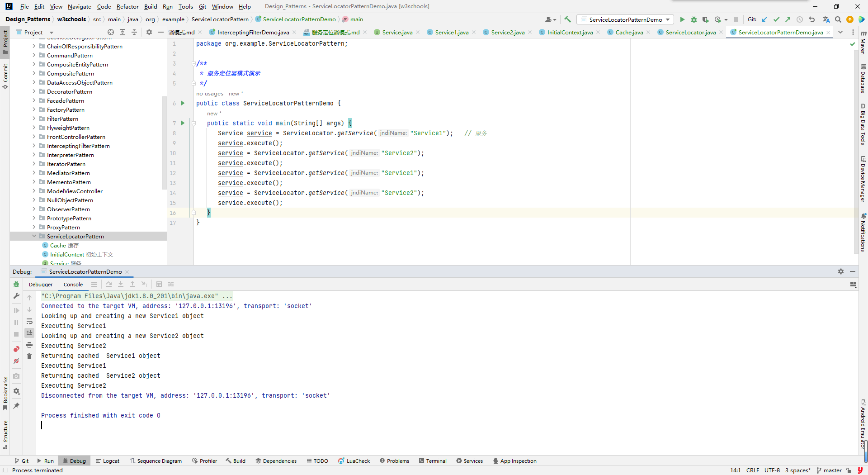Viewport: 868px width, 475px height.
Task: Build the project with the hammer icon
Action: [567, 19]
